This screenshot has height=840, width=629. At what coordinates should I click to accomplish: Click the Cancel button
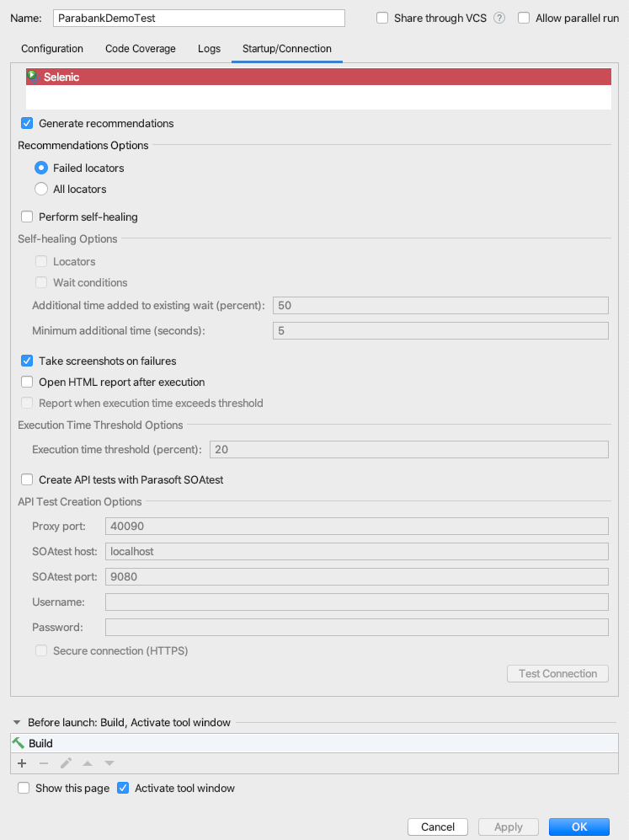click(x=438, y=827)
